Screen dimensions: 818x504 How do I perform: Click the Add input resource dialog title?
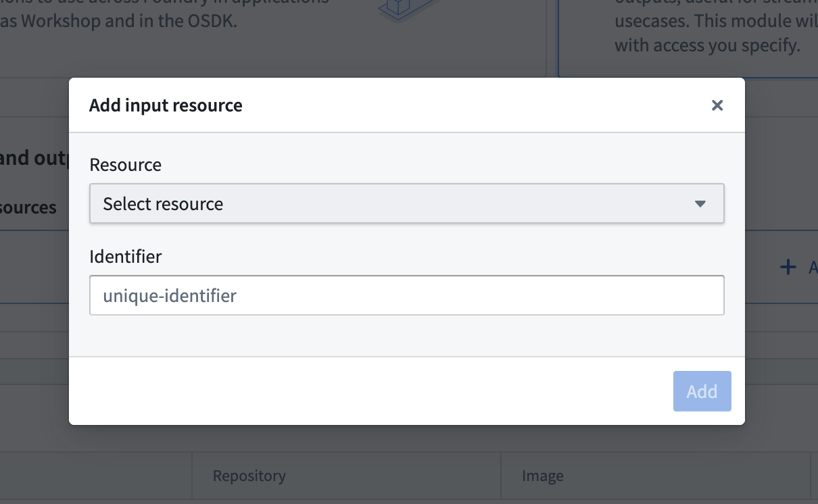166,105
